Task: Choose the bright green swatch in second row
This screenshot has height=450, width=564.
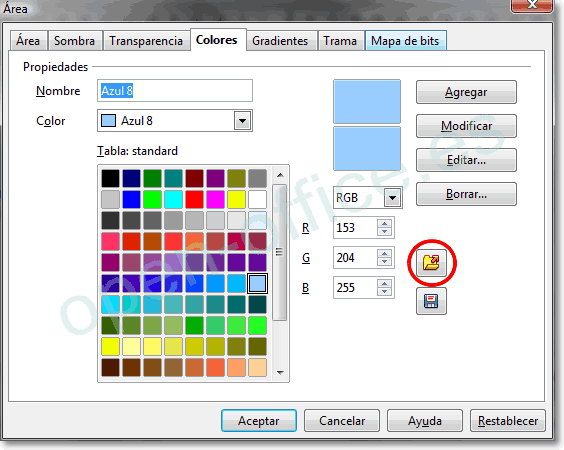Action: tap(153, 199)
